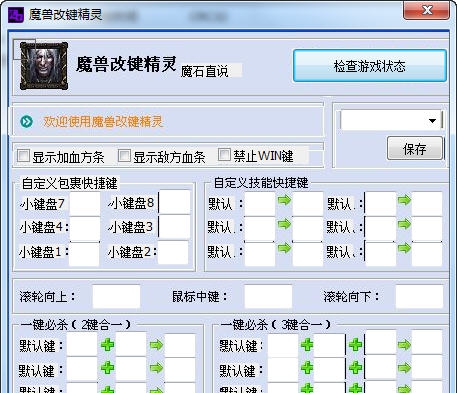Click green arrow in second 2键合一 row
The image size is (457, 393).
156,368
